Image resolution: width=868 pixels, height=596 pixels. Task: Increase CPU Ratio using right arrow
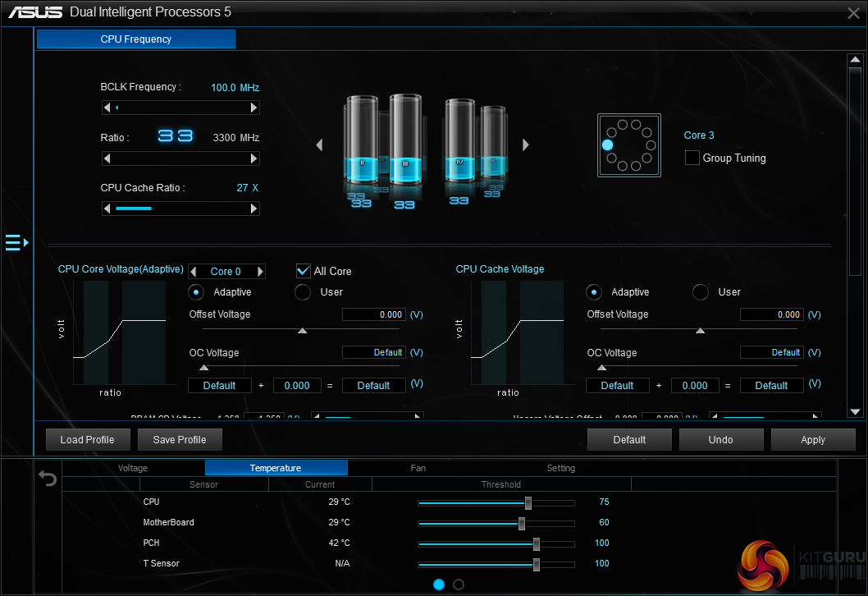[254, 158]
